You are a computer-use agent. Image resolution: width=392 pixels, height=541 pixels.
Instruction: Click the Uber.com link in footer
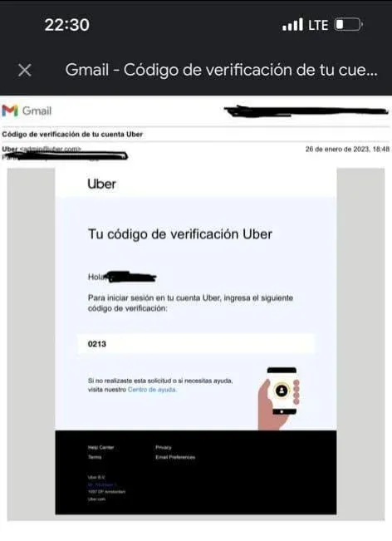coord(96,499)
